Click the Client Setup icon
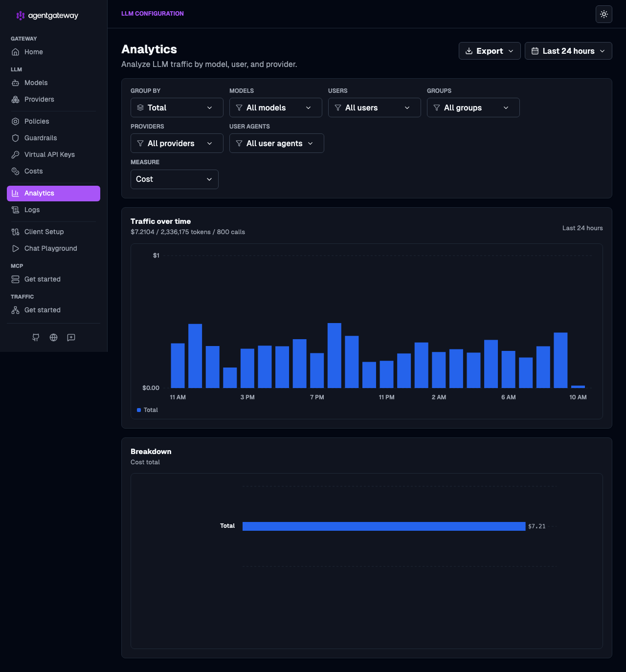The width and height of the screenshot is (626, 672). click(x=16, y=232)
